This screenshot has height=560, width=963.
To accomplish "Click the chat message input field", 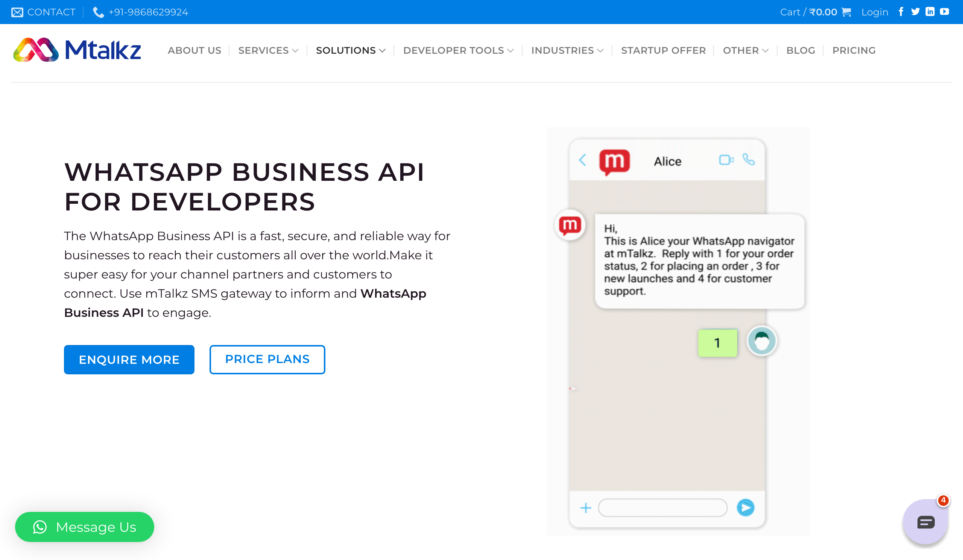I will (x=663, y=508).
